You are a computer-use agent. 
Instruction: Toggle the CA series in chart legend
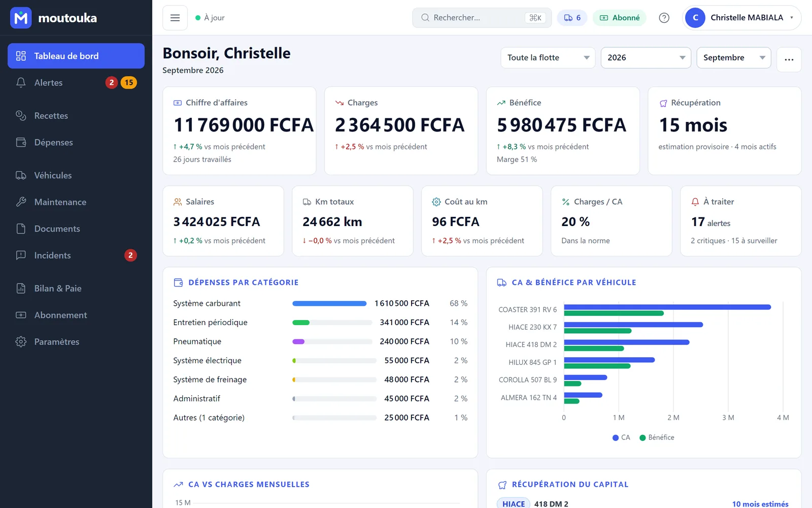[621, 437]
